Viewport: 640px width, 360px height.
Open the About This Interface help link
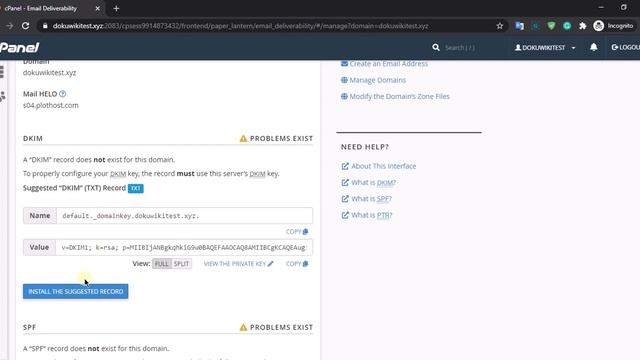click(x=379, y=166)
